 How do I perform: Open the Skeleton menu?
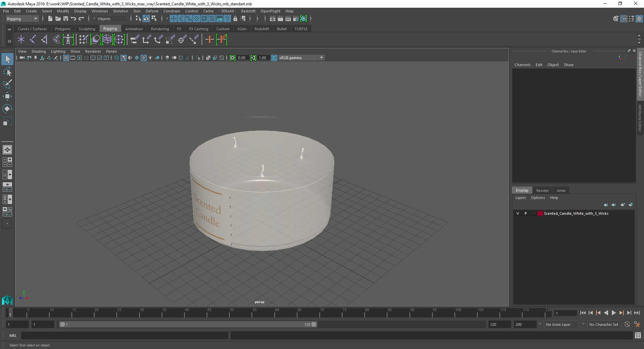(120, 11)
